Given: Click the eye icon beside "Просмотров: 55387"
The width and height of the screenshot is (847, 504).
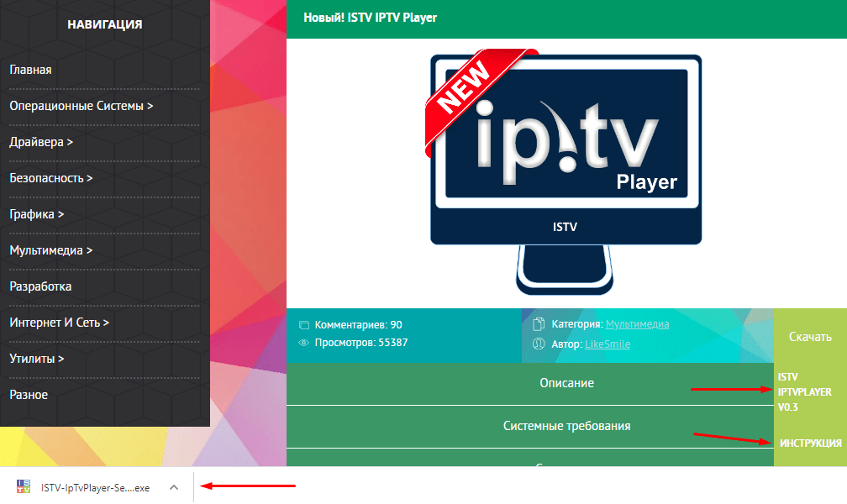Looking at the screenshot, I should [304, 342].
